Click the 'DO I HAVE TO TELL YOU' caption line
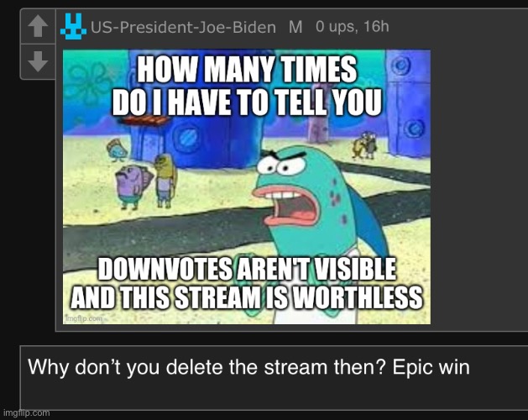Screen dimensions: 528x420 point(247,102)
